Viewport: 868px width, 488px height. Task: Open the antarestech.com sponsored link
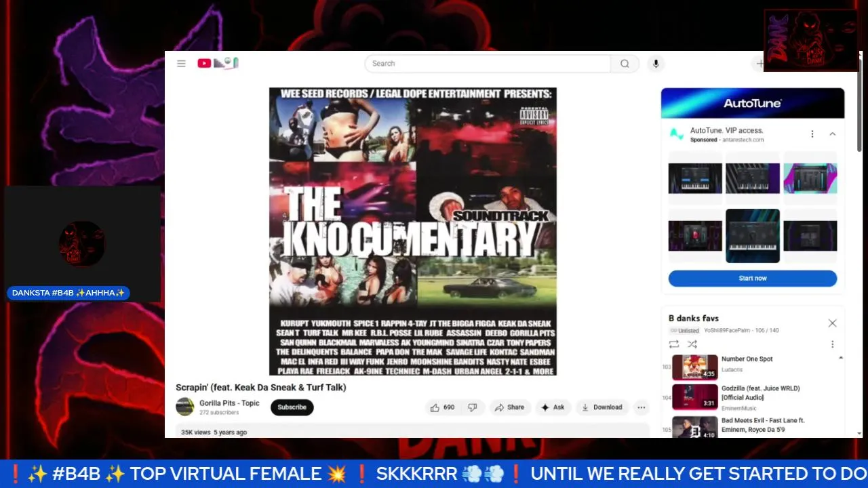click(743, 140)
